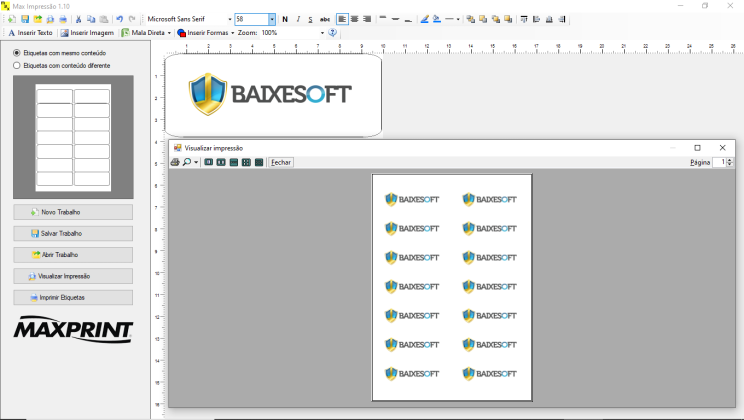Show one page layout in preview
Image resolution: width=744 pixels, height=420 pixels.
209,162
